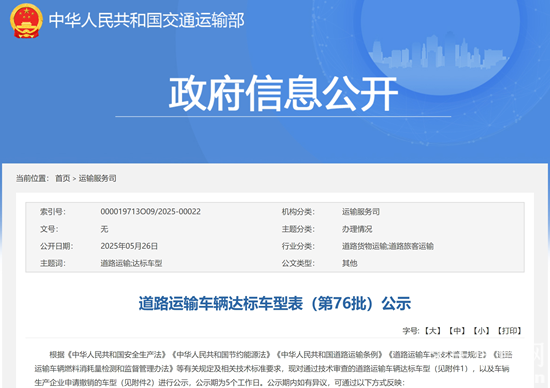Select the 主题分类 label
Viewport: 550px width, 388px height.
(x=298, y=229)
